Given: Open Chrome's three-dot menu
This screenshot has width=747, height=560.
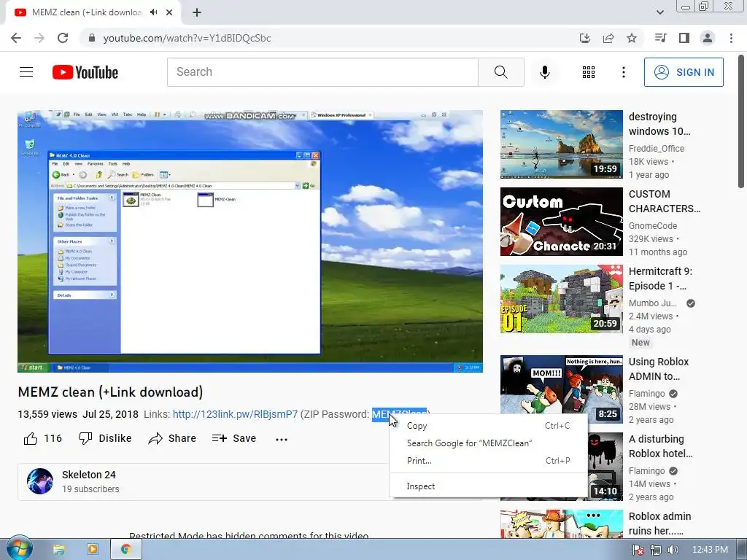Looking at the screenshot, I should [731, 38].
